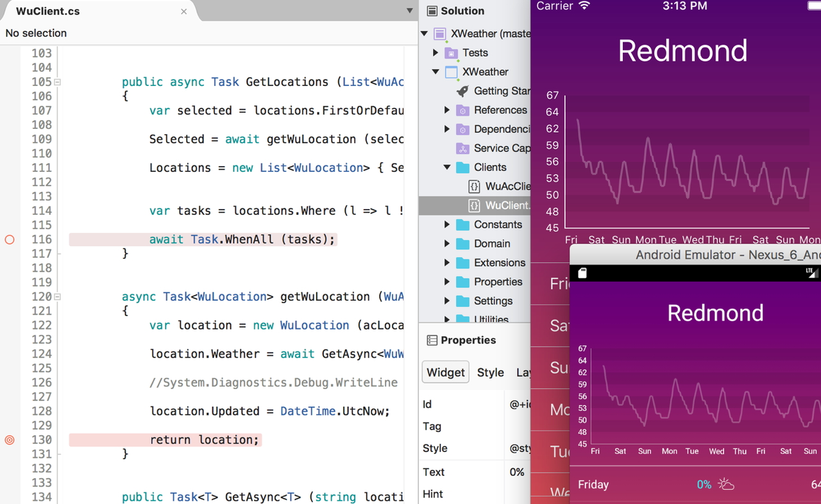Click the Service Capabilities icon
The height and width of the screenshot is (504, 821).
point(462,148)
